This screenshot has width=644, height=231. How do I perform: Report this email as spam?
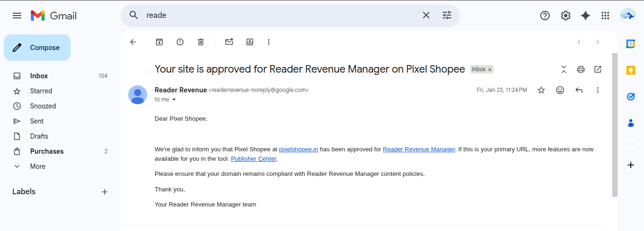180,42
